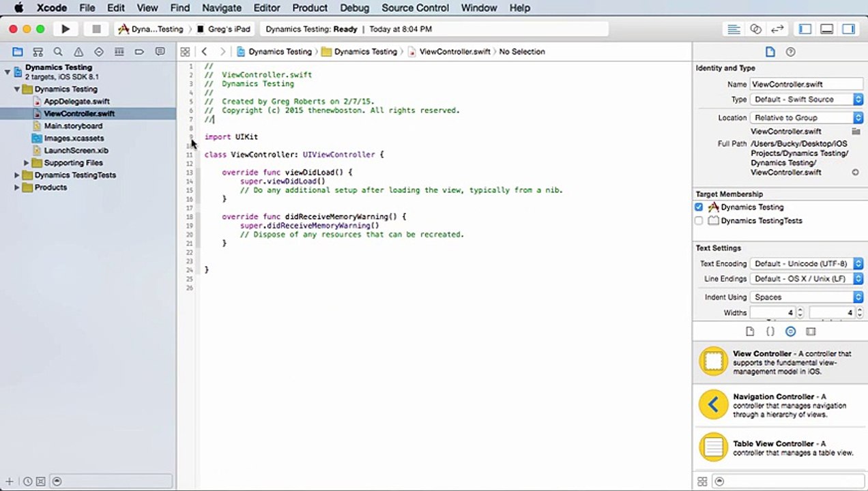Reveal the file path in Finder arrow

pos(855,173)
